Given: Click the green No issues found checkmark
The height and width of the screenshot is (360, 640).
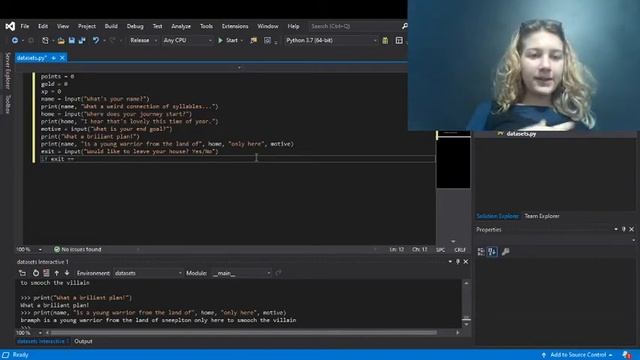Looking at the screenshot, I should coord(57,249).
